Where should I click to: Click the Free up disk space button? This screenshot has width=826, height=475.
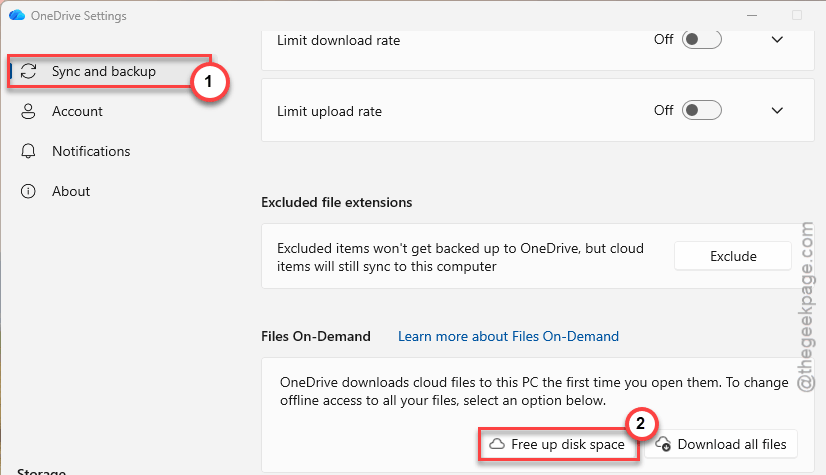pyautogui.click(x=558, y=444)
